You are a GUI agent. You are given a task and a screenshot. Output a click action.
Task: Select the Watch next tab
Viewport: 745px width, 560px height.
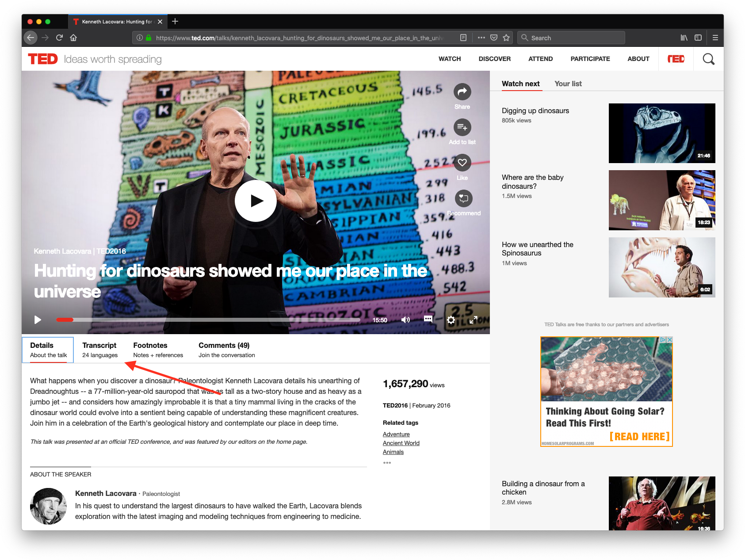tap(520, 84)
